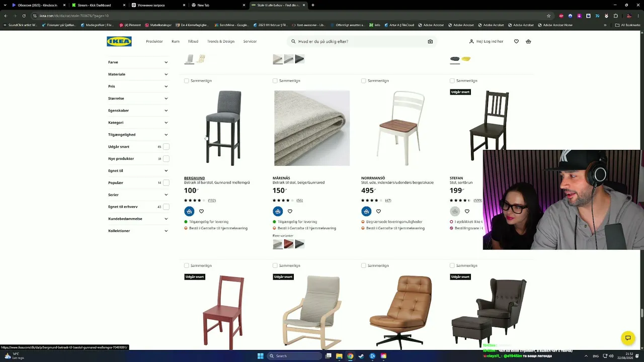
Task: Open the Windows Start menu
Action: [260, 356]
